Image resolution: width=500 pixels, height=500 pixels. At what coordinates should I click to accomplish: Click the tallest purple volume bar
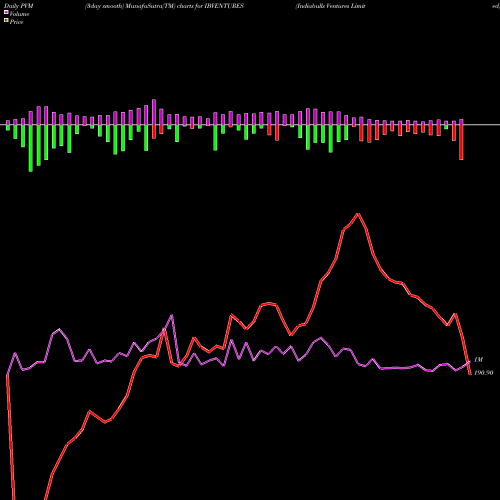pos(154,112)
